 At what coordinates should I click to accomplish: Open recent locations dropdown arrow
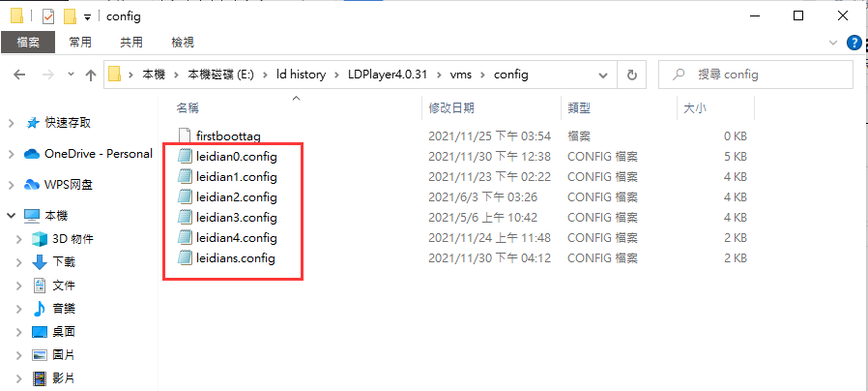pos(71,75)
